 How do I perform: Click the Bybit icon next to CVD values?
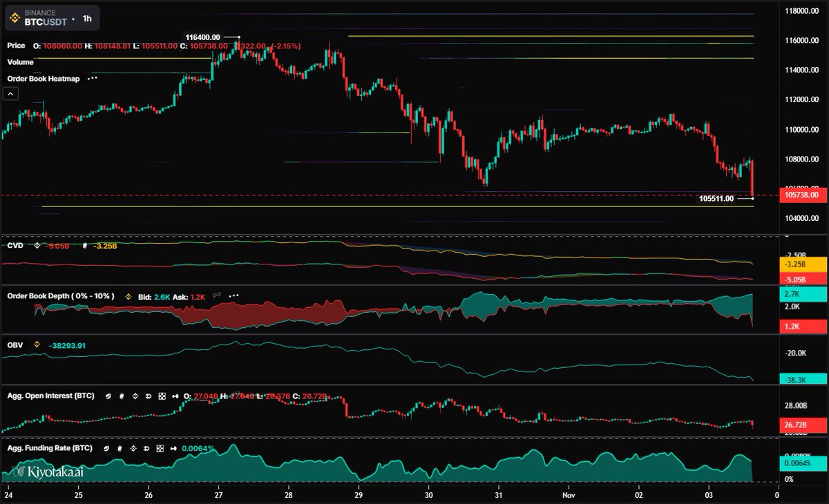84,244
